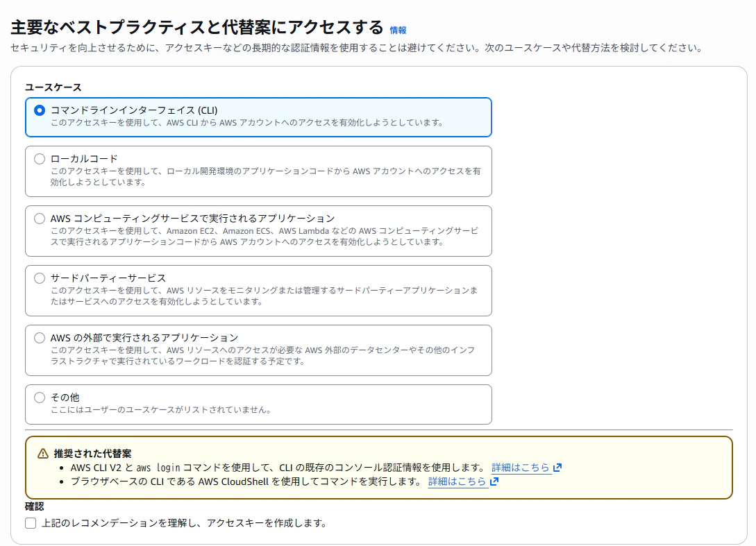Choose AWS コンピューティングサービスで実行されるアプリケーション radio option

[40, 219]
